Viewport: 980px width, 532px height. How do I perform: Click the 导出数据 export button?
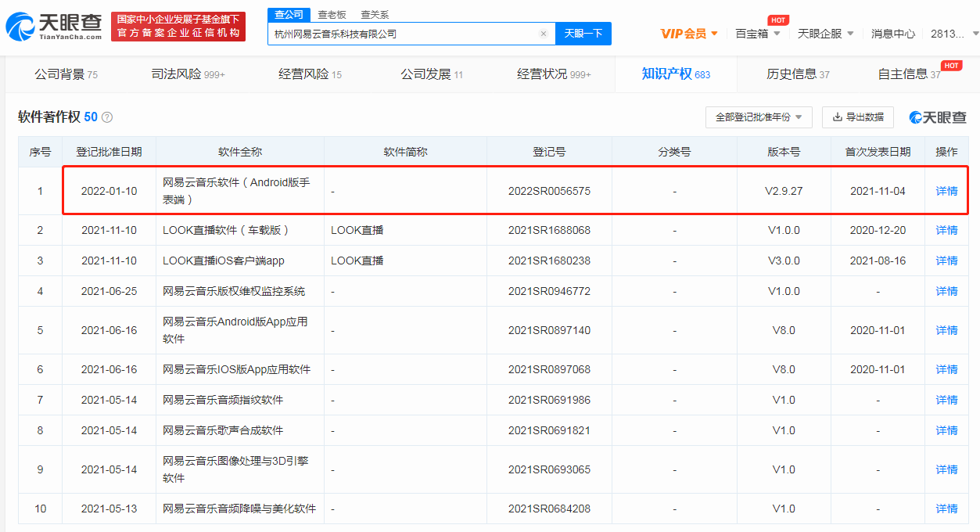(858, 117)
